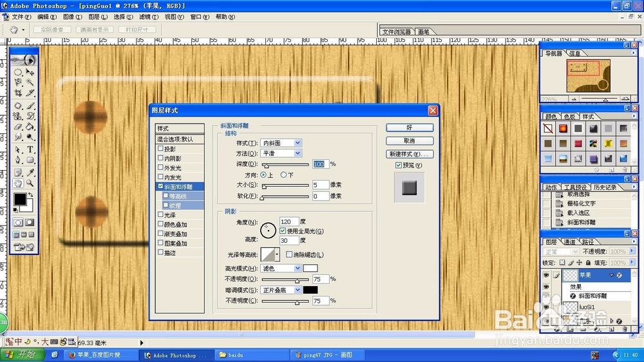This screenshot has height=362, width=644.
Task: Select the Healing/Patch tool
Action: click(18, 106)
